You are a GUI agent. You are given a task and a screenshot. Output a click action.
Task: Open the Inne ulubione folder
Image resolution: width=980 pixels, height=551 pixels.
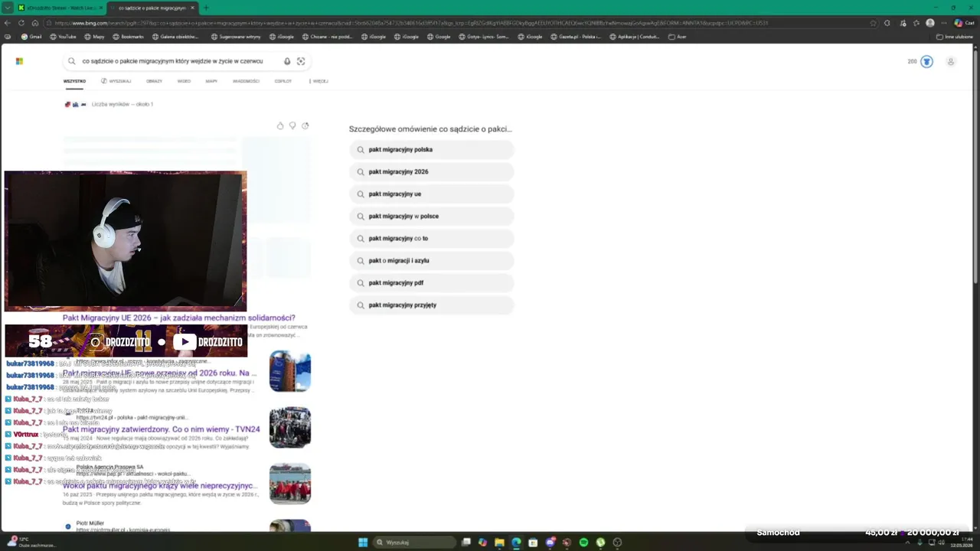point(954,37)
